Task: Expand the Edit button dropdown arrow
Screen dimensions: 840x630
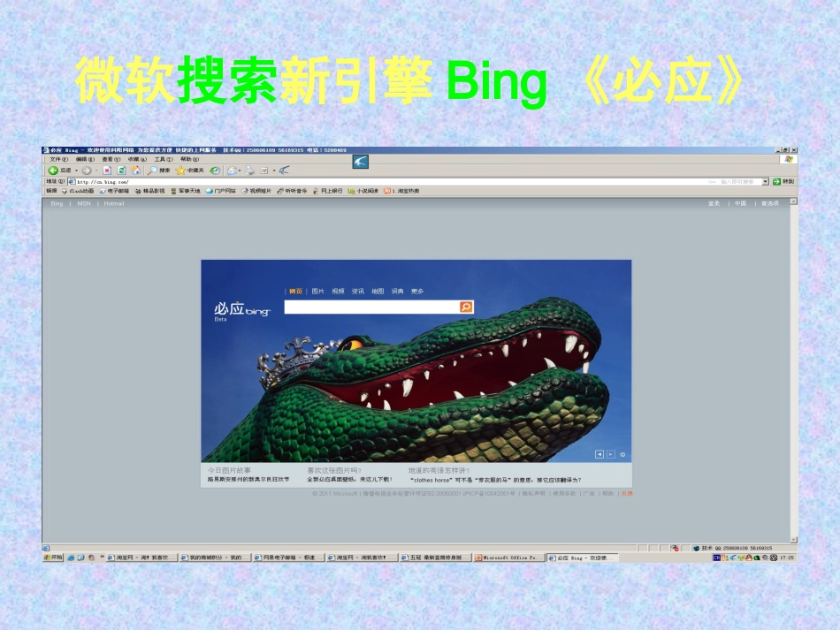Action: click(x=274, y=171)
